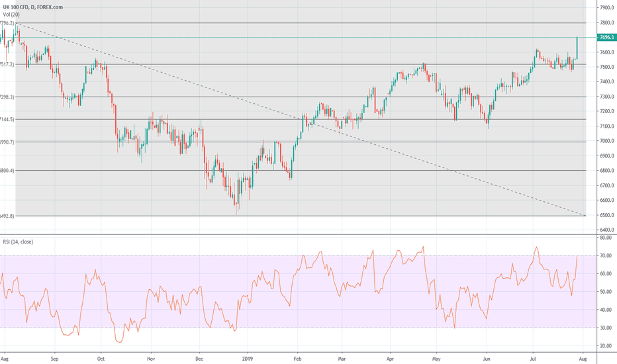Click the RSI scale value 30.00
617x364 pixels.
coord(606,328)
